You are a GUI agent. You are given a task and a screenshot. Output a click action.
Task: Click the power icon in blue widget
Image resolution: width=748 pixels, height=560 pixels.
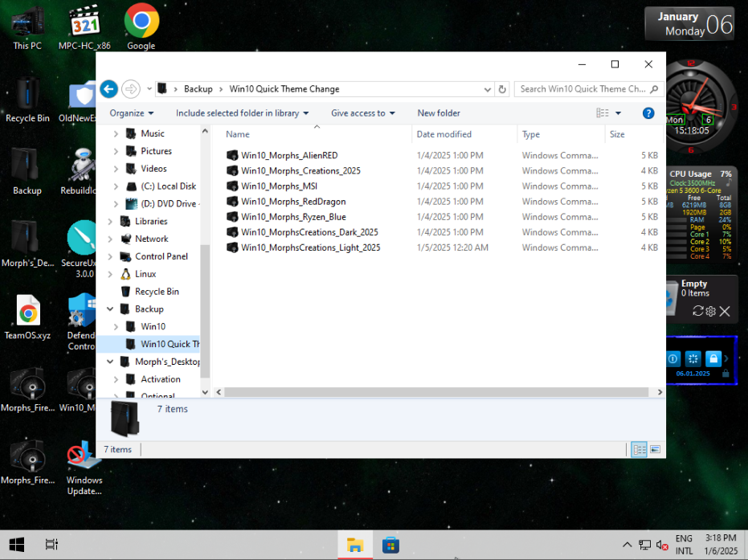(x=673, y=358)
